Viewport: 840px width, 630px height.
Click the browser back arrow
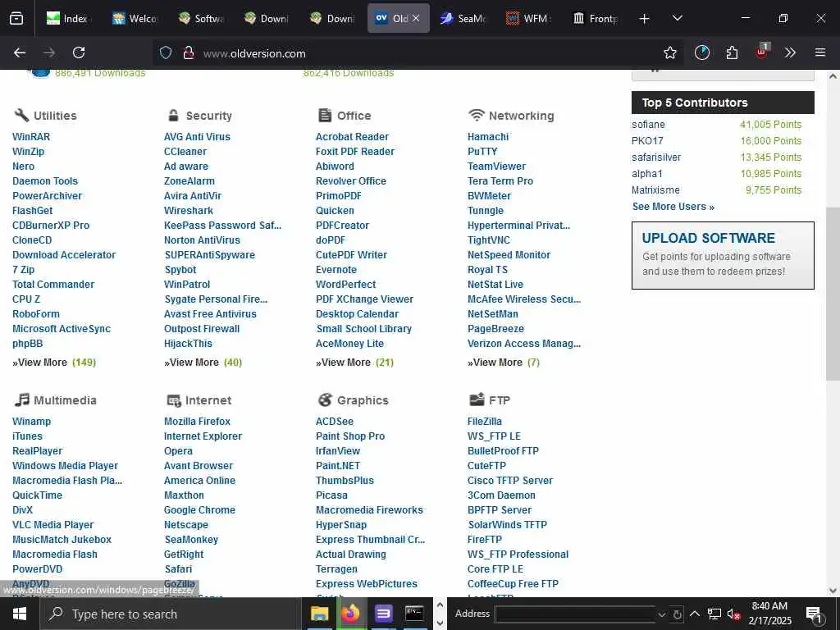pyautogui.click(x=20, y=52)
